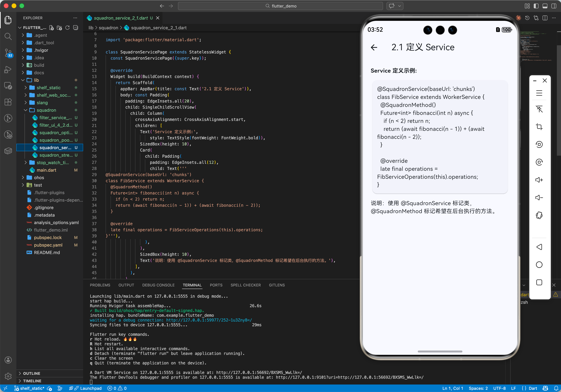561x392 pixels.
Task: Switch to the PROBLEMS panel tab
Action: [100, 285]
